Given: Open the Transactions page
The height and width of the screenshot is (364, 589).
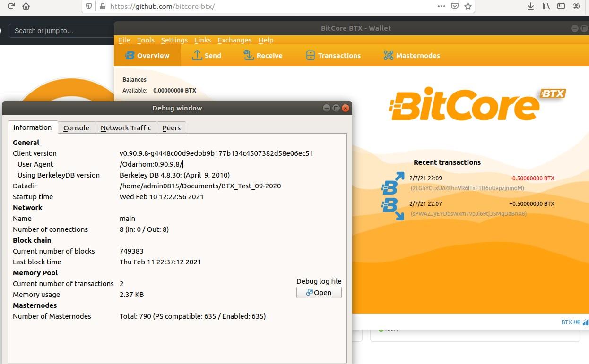Looking at the screenshot, I should (x=333, y=56).
